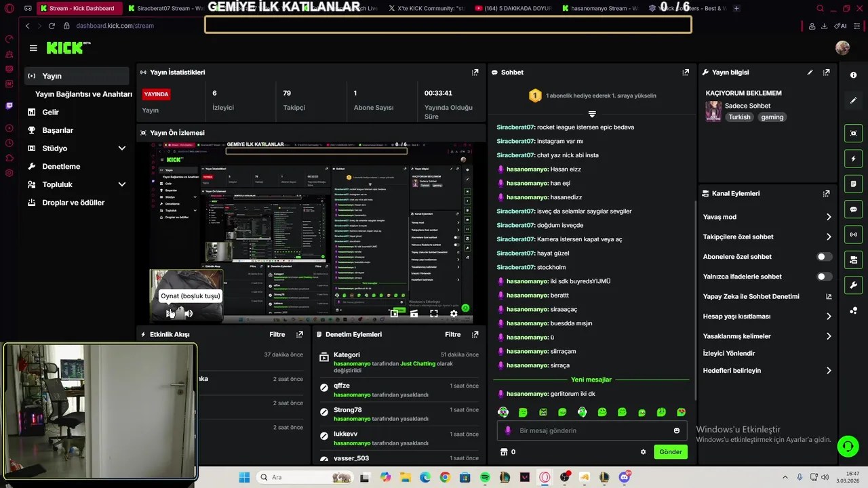
Task: Click the Gönder send button
Action: click(x=671, y=452)
